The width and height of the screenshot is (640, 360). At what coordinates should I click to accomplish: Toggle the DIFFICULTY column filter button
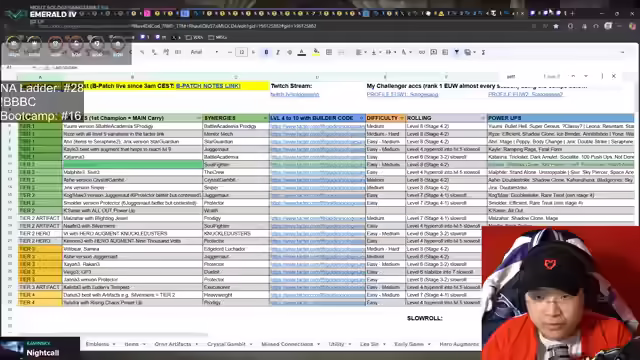coord(402,118)
